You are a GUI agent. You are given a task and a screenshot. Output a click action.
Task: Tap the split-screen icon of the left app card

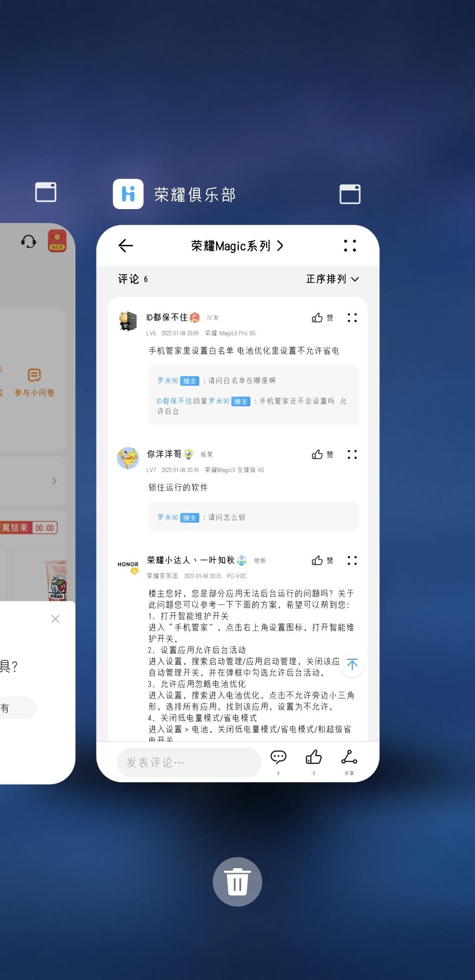[46, 192]
